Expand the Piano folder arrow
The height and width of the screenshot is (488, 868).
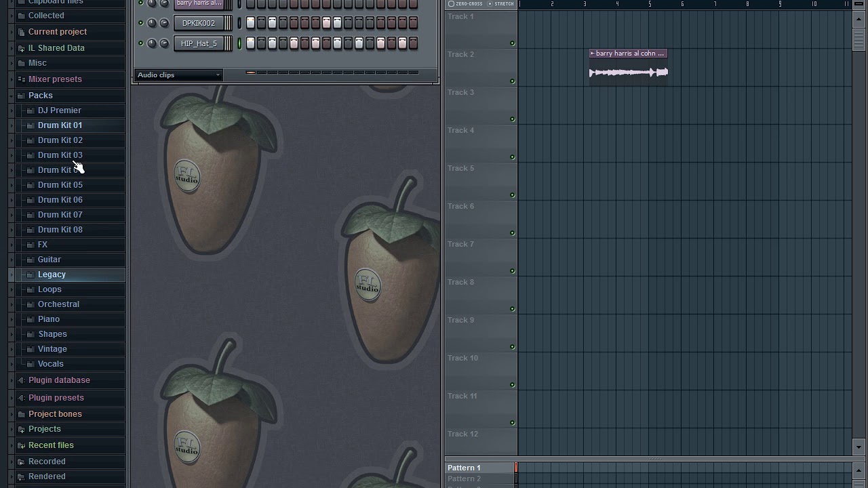(x=12, y=319)
